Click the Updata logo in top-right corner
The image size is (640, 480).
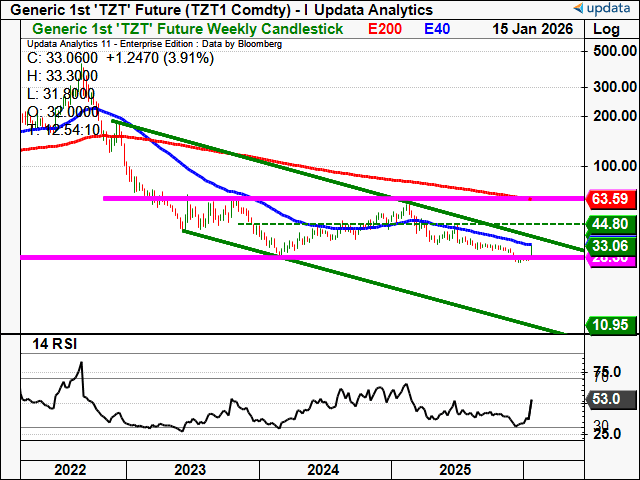click(x=602, y=9)
